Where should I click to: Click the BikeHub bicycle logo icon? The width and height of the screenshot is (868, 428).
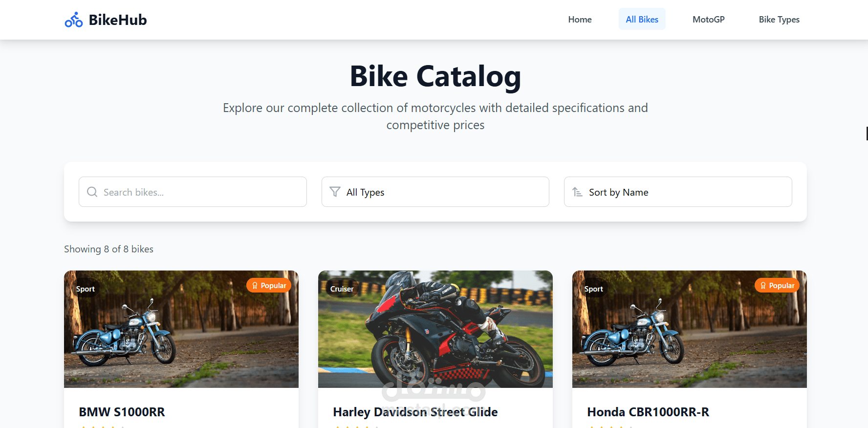tap(74, 20)
